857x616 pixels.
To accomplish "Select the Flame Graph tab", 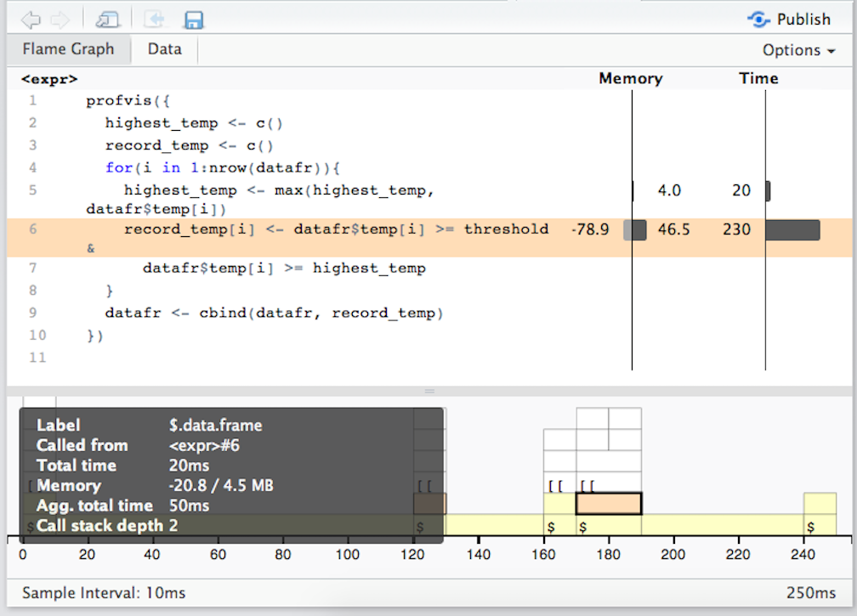I will click(68, 49).
